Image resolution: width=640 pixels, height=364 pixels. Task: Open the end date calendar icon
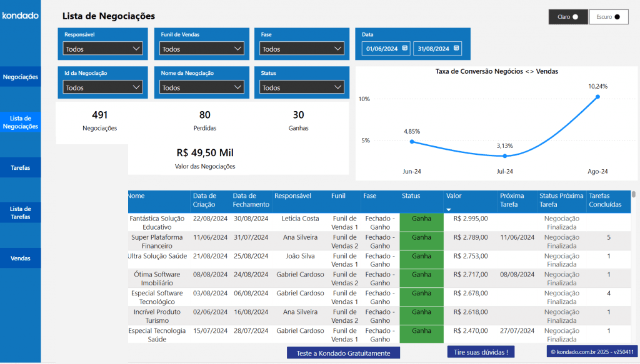click(x=456, y=48)
